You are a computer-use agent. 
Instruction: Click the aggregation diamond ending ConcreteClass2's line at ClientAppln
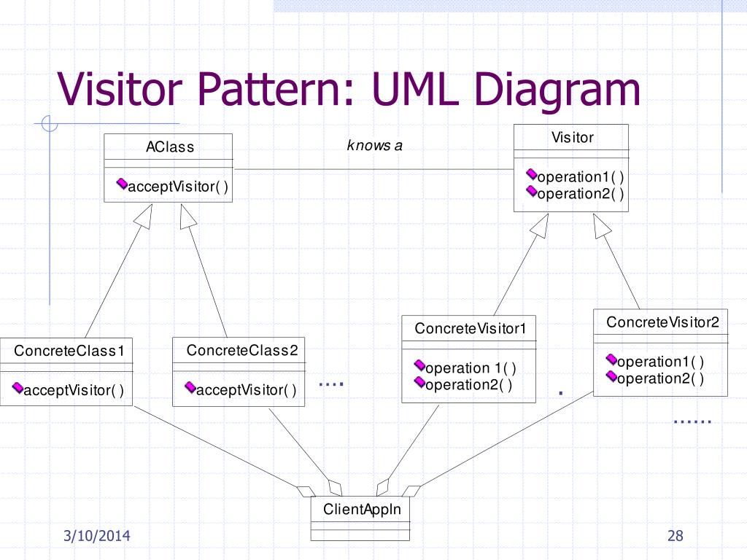(x=336, y=488)
